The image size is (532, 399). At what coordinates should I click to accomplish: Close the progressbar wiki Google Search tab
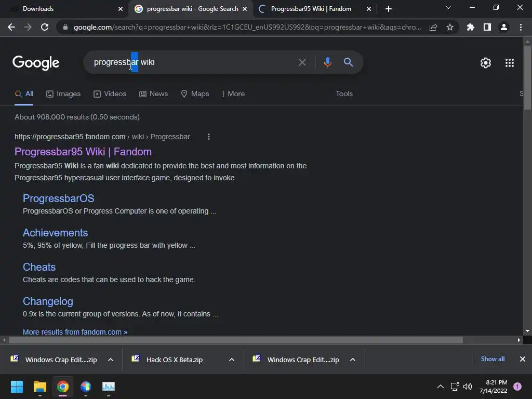[x=245, y=9]
